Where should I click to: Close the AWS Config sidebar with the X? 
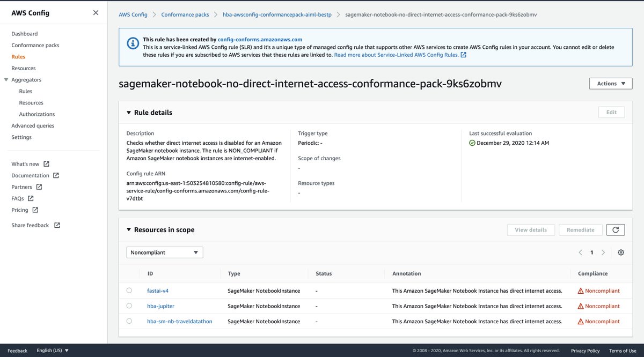pyautogui.click(x=96, y=12)
